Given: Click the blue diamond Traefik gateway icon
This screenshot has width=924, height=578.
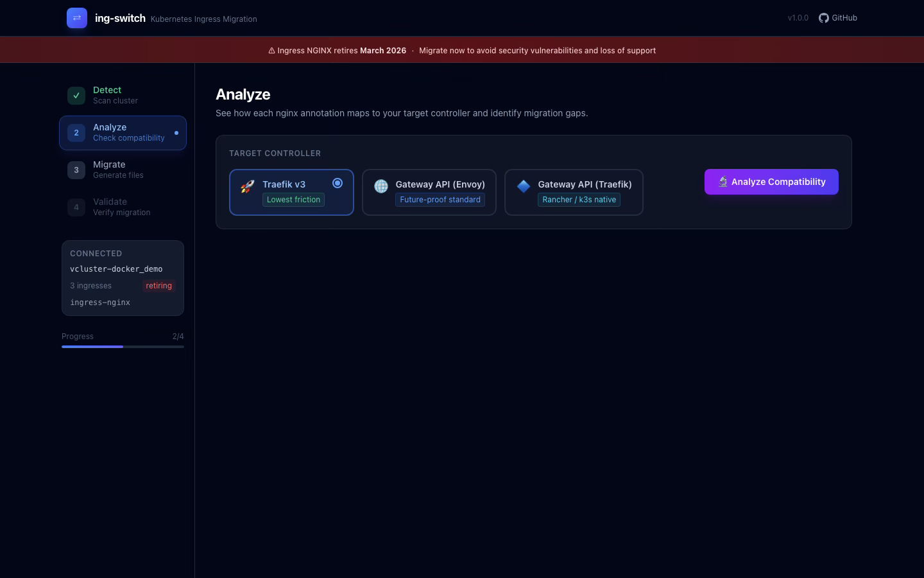Looking at the screenshot, I should 524,186.
